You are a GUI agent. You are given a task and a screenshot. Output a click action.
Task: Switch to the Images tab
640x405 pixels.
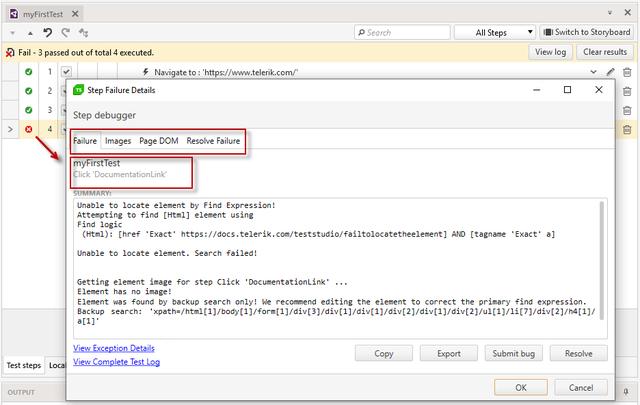118,141
